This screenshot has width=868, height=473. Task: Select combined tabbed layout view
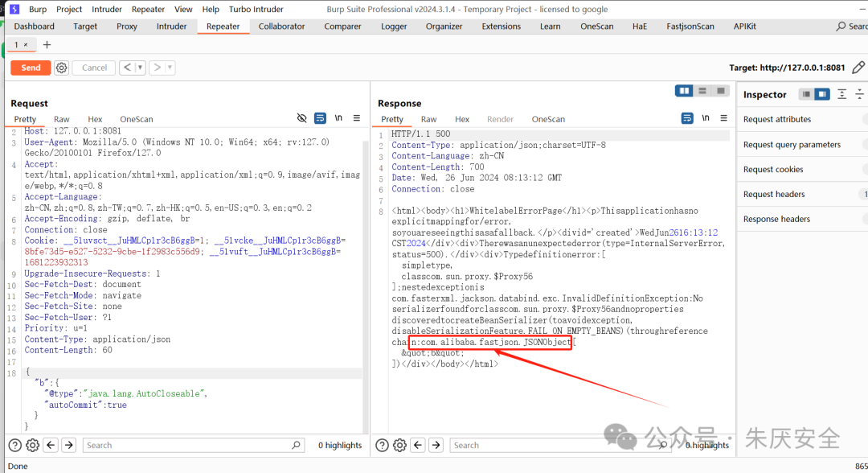tap(721, 91)
